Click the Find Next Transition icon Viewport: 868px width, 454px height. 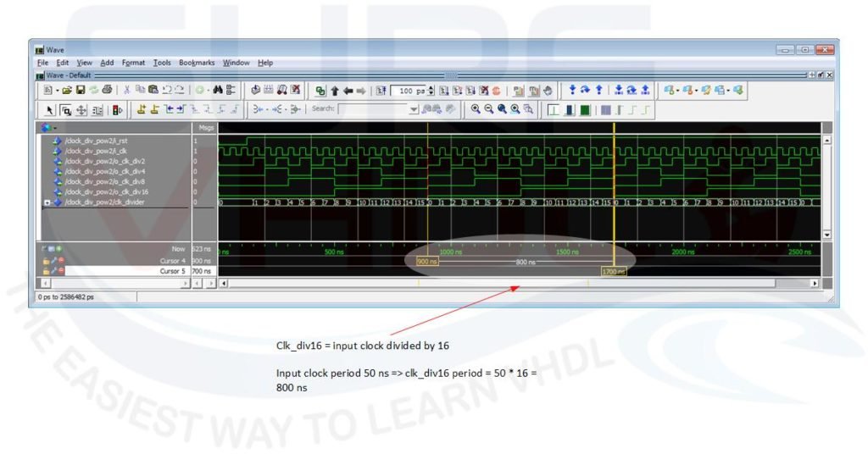pyautogui.click(x=181, y=109)
